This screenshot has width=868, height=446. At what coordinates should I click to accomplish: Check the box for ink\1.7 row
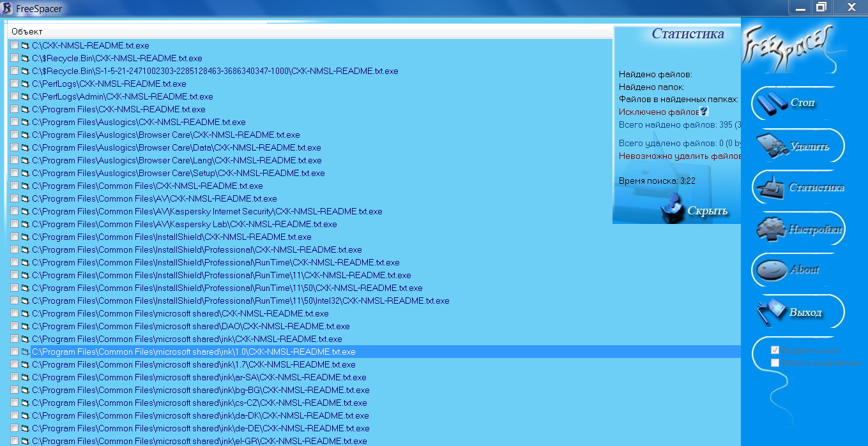tap(15, 364)
